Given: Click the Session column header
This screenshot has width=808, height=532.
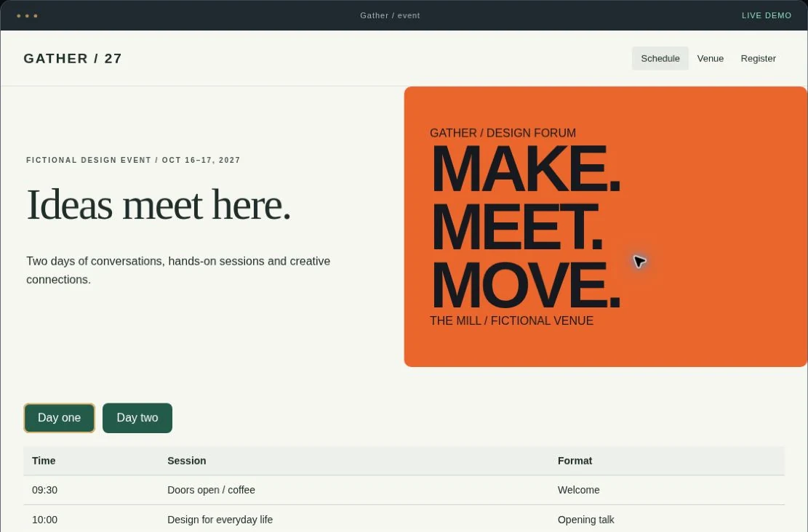Looking at the screenshot, I should pyautogui.click(x=186, y=461).
